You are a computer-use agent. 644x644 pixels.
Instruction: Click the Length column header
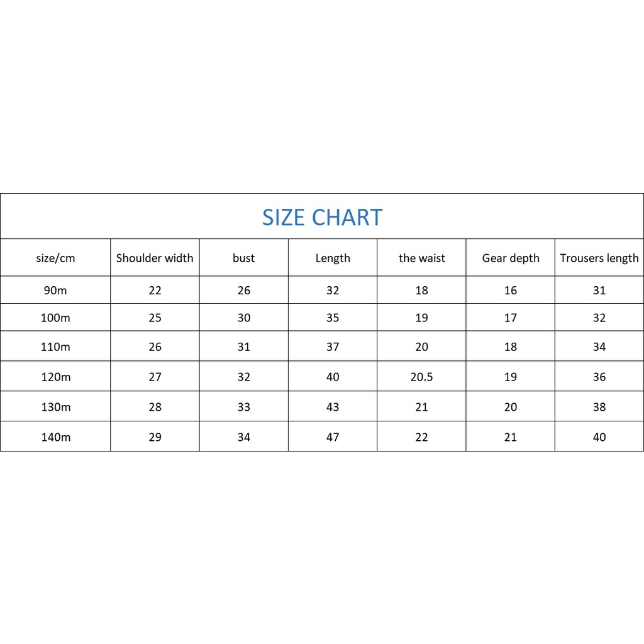click(333, 258)
